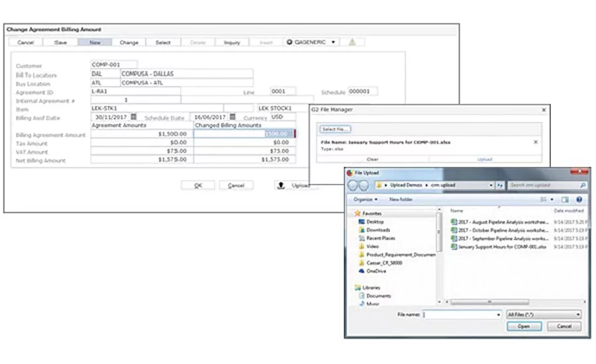596x364 pixels.
Task: Open the Billing Asof Date calendar picker
Action: coord(133,117)
